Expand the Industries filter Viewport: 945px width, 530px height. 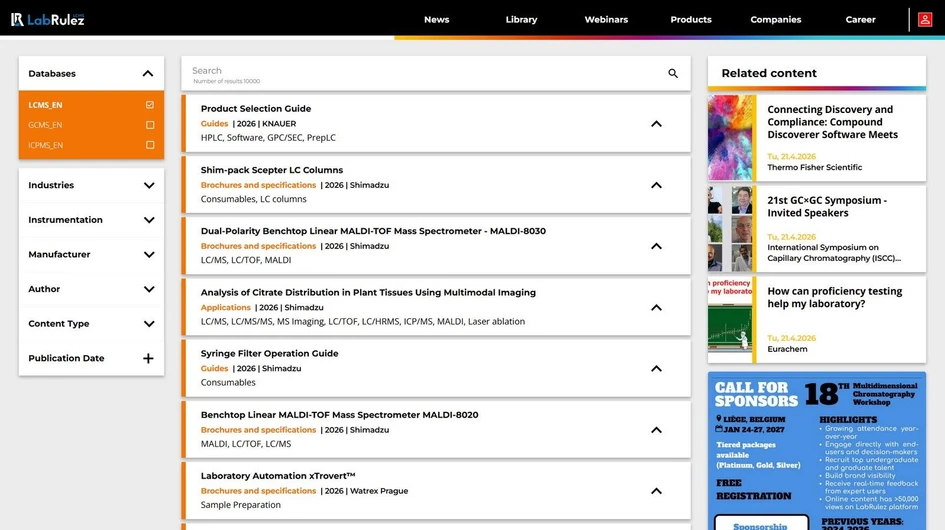[x=148, y=186]
